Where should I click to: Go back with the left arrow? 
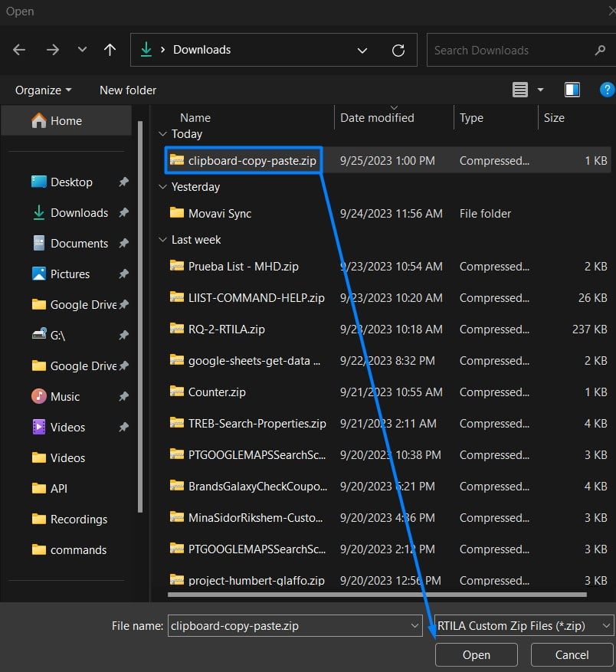pyautogui.click(x=19, y=50)
